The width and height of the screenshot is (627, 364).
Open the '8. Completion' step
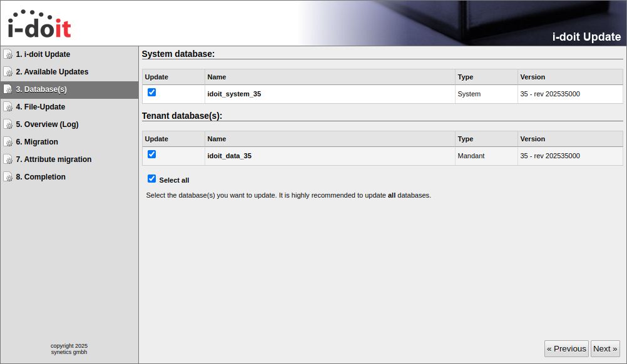click(41, 177)
